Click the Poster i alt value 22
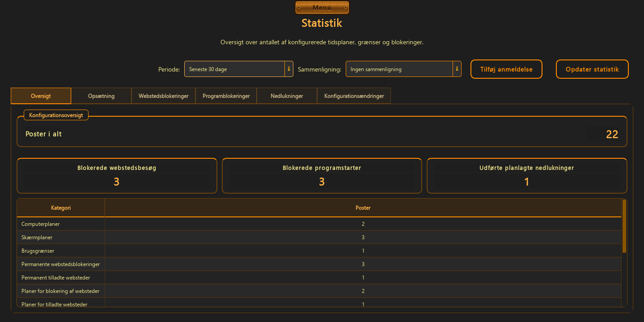Viewport: 644px width, 322px height. pyautogui.click(x=612, y=134)
